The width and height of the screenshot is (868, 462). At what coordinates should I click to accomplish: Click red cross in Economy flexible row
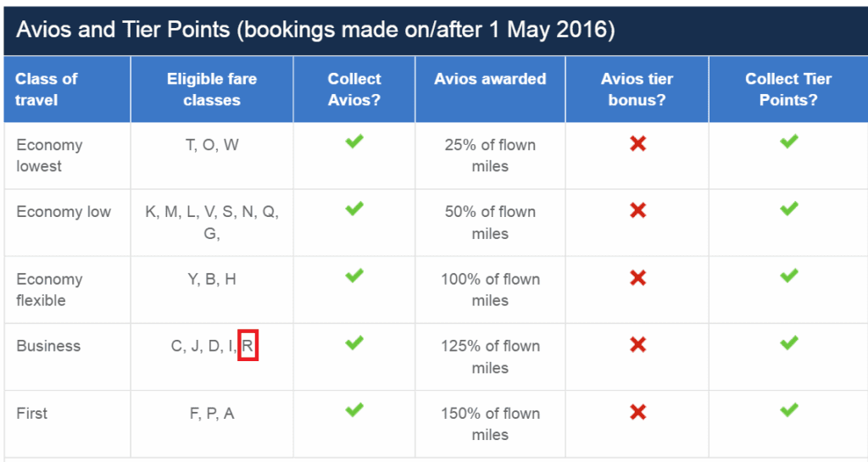[637, 278]
